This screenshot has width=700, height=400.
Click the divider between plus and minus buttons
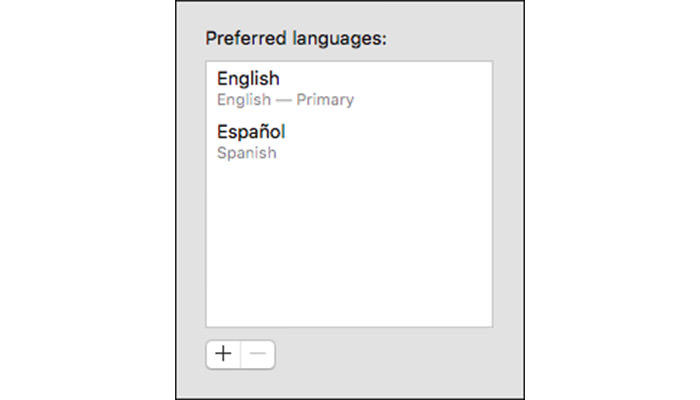(x=241, y=354)
